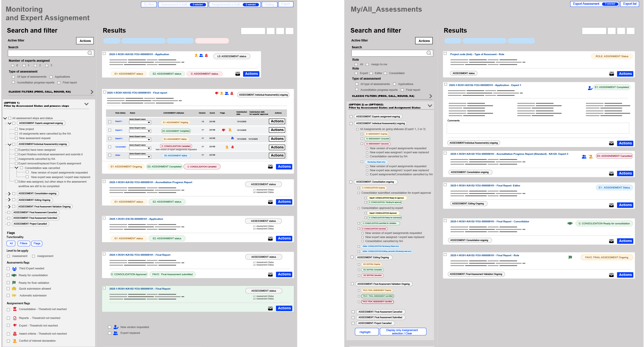The image size is (644, 347).
Task: Click archive icon on first Application card
Action: 238,74
